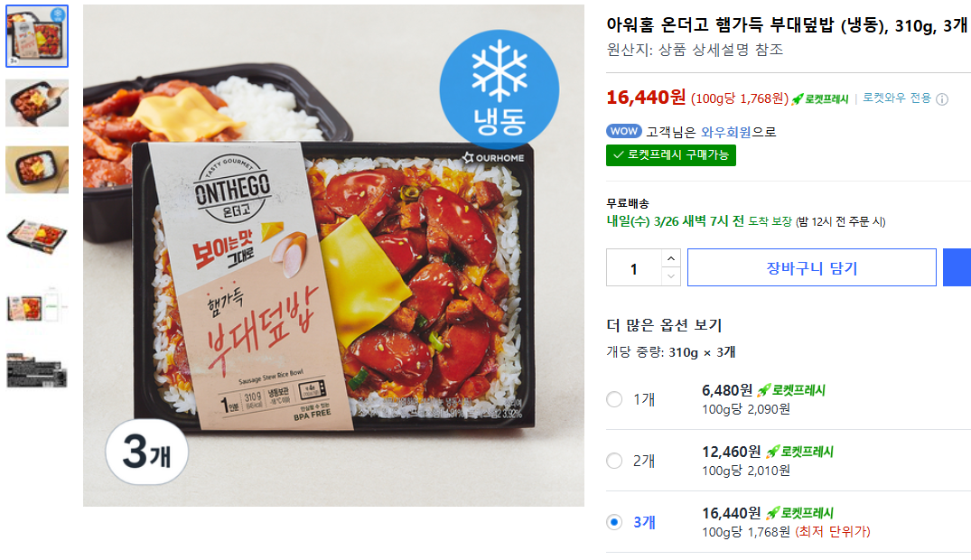The width and height of the screenshot is (971, 560).
Task: Click the 3개 quantity badge on the product image
Action: point(146,452)
